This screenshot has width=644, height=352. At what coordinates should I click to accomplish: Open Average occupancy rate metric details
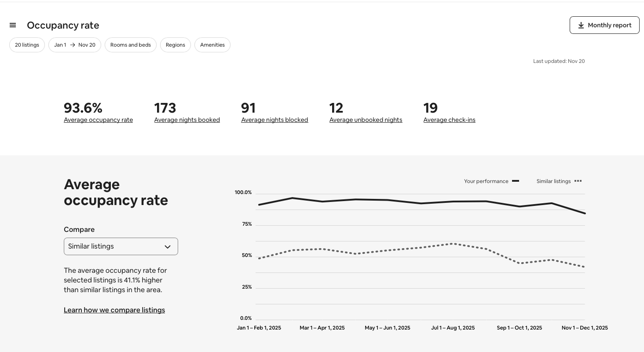coord(98,120)
